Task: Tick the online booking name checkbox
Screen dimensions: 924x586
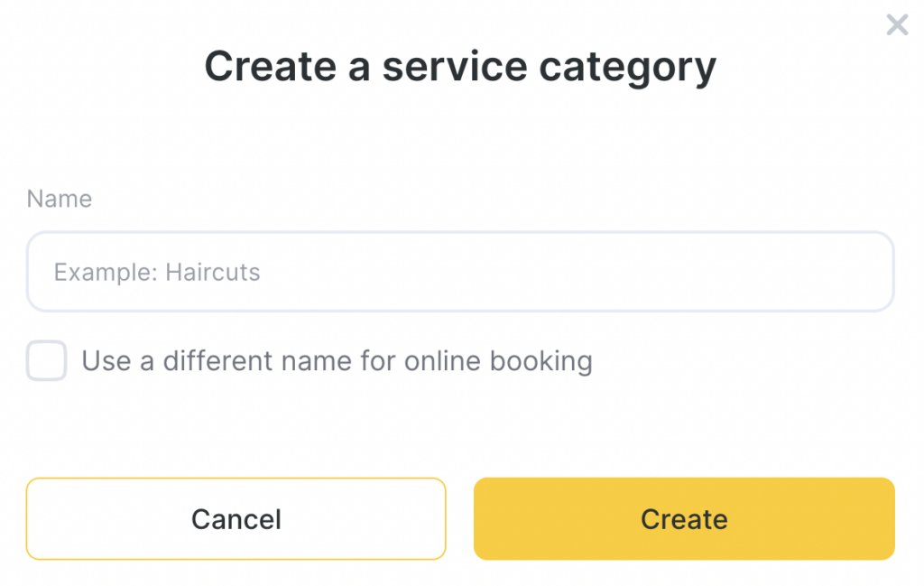Action: tap(47, 361)
